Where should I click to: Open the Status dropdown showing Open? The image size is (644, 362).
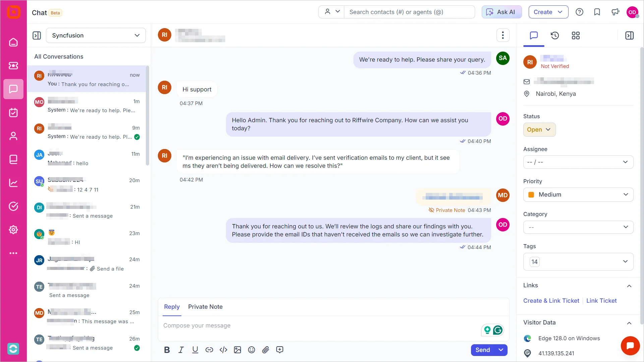click(539, 130)
